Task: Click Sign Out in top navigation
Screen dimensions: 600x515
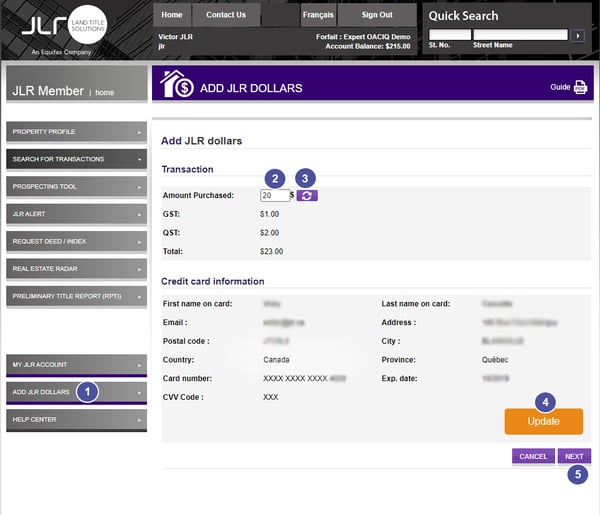Action: tap(377, 15)
